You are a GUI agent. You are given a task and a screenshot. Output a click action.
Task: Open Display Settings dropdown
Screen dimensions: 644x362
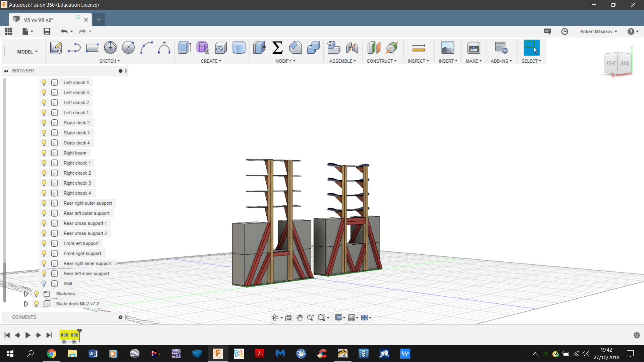pos(340,317)
